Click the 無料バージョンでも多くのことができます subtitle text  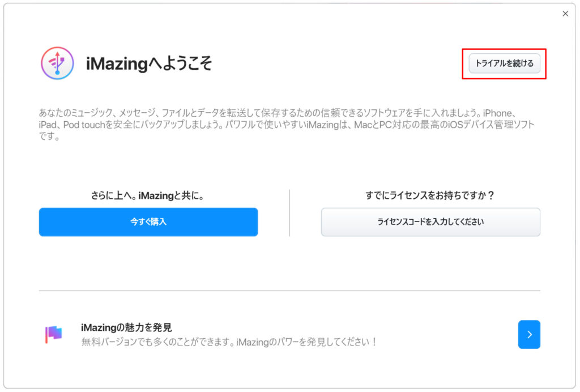[229, 342]
